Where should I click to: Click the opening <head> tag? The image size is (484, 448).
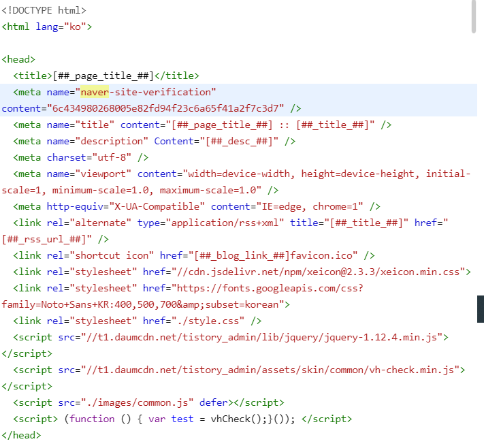[18, 59]
